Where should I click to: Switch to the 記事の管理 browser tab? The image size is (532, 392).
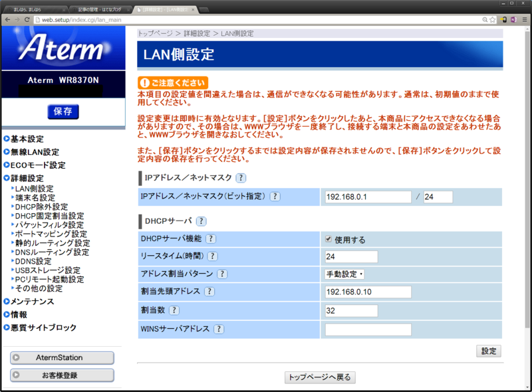(100, 10)
